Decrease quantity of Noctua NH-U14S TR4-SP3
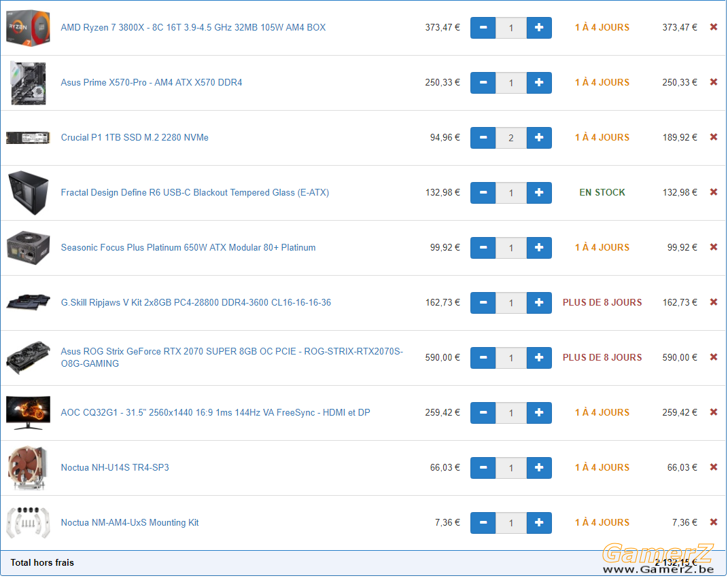The height and width of the screenshot is (580, 728). (483, 468)
